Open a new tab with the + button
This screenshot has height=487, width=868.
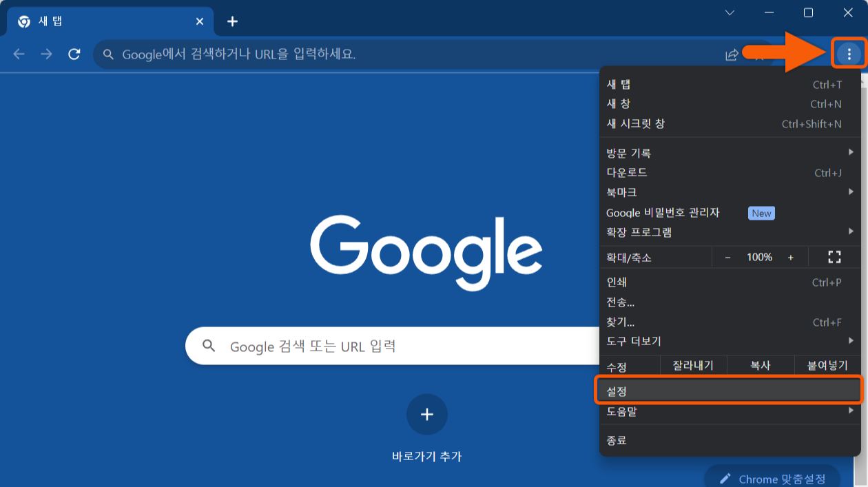pos(232,21)
